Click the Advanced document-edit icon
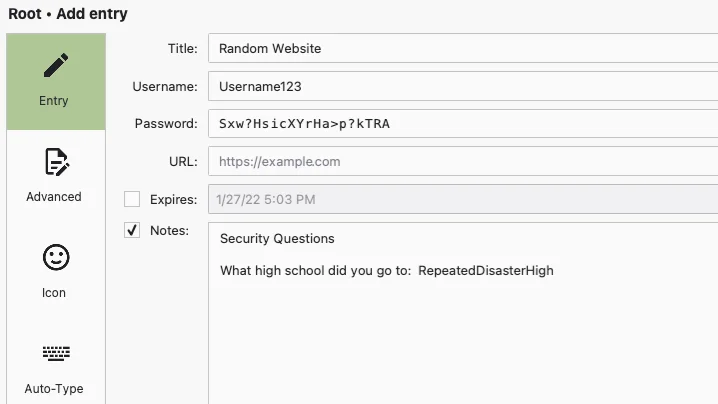 point(55,162)
